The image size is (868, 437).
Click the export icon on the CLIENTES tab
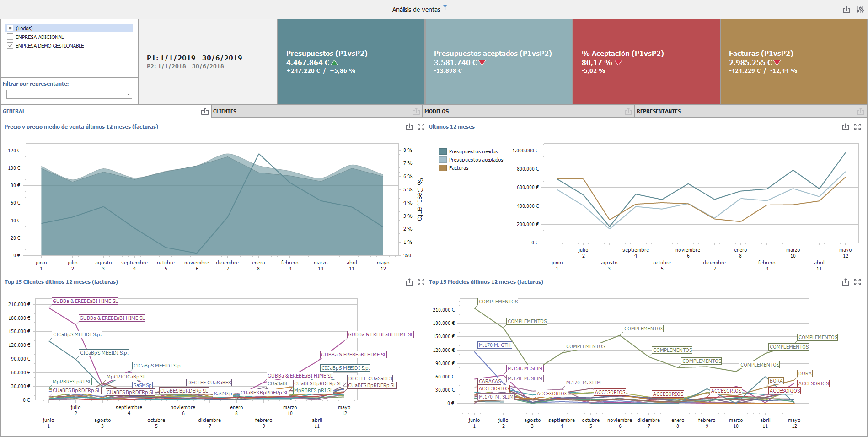(x=416, y=111)
